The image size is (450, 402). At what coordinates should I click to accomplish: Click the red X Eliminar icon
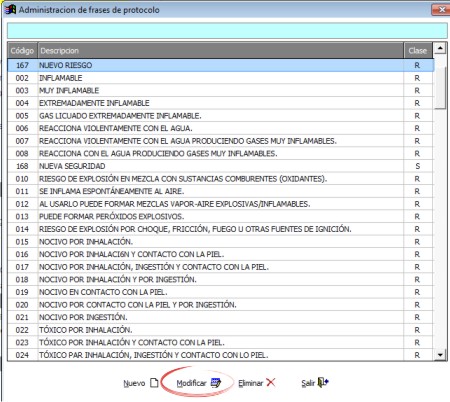271,382
